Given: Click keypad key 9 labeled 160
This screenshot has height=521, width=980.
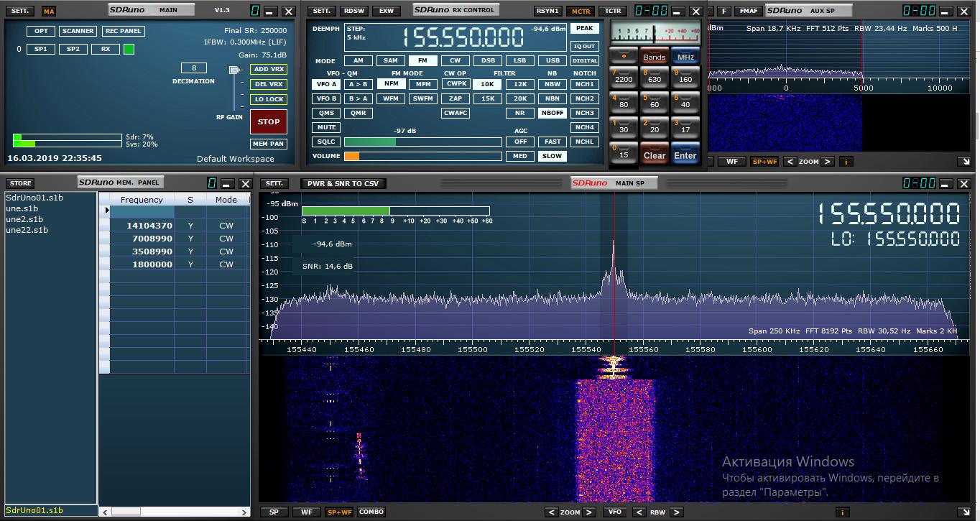Looking at the screenshot, I should tap(685, 76).
